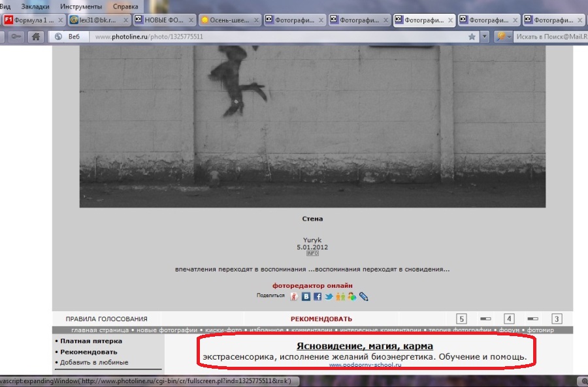
Task: Open the search engine selector dropdown
Action: click(502, 37)
